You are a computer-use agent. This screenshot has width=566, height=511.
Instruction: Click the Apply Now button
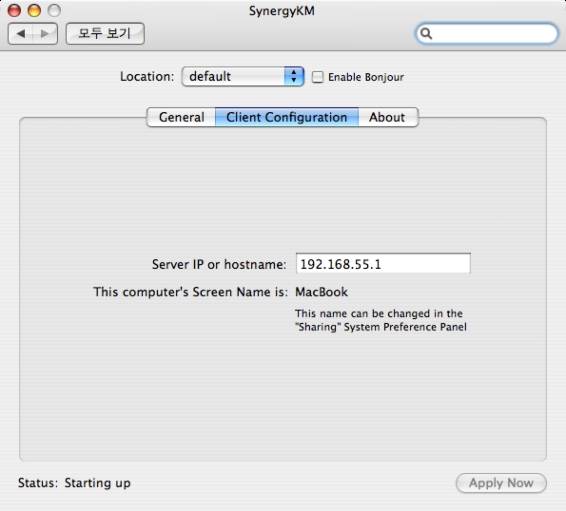pos(501,483)
